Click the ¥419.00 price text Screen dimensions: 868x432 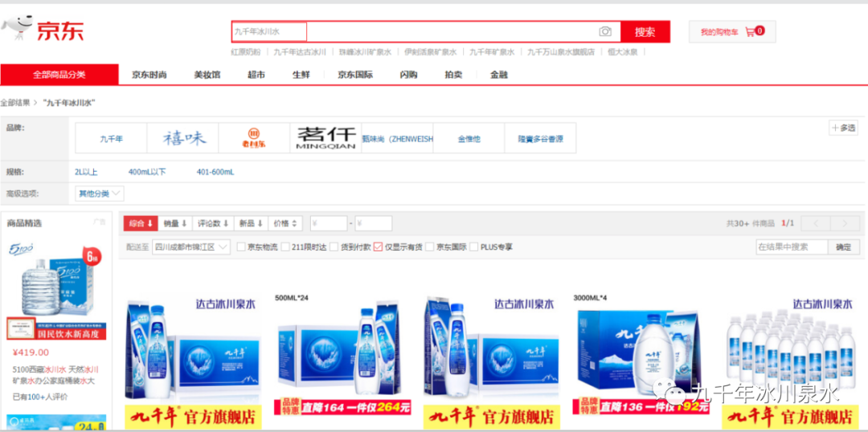pyautogui.click(x=31, y=353)
